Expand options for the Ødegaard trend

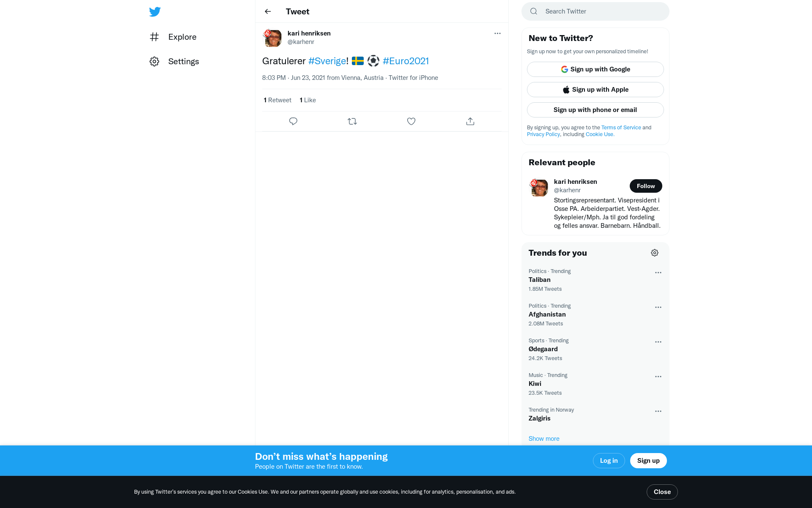[658, 342]
